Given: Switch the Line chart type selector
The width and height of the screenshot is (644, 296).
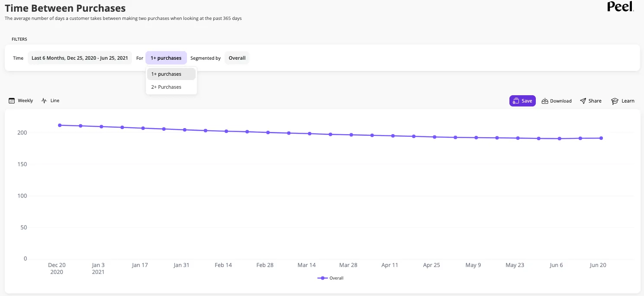Looking at the screenshot, I should click(50, 100).
